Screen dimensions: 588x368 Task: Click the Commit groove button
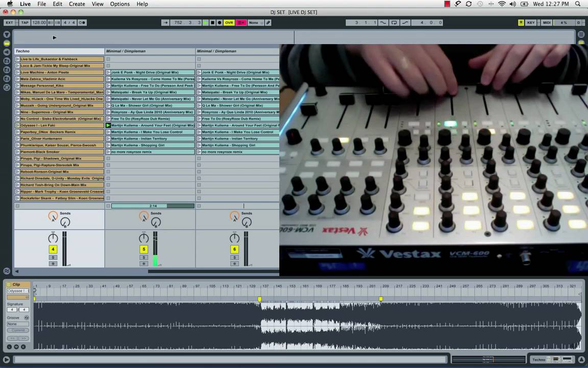tap(18, 330)
